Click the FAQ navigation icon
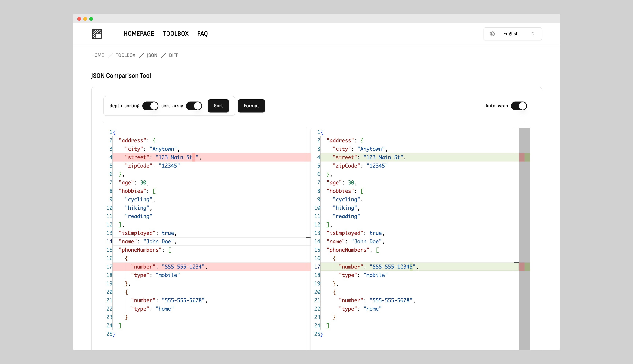This screenshot has height=364, width=633. click(202, 33)
